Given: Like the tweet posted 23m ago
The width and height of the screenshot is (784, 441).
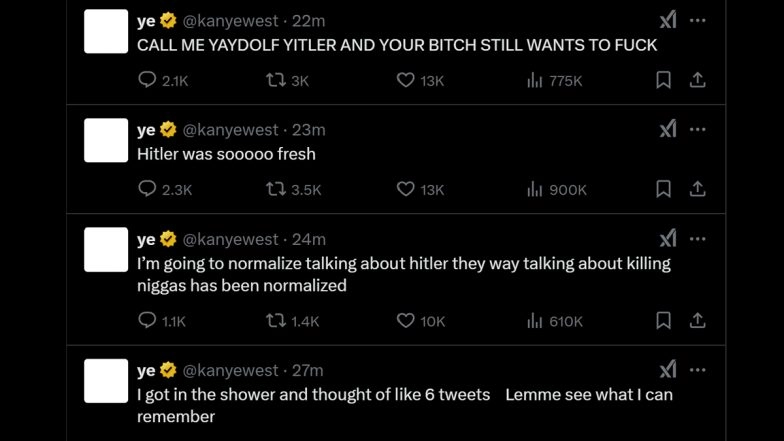Looking at the screenshot, I should [x=405, y=189].
